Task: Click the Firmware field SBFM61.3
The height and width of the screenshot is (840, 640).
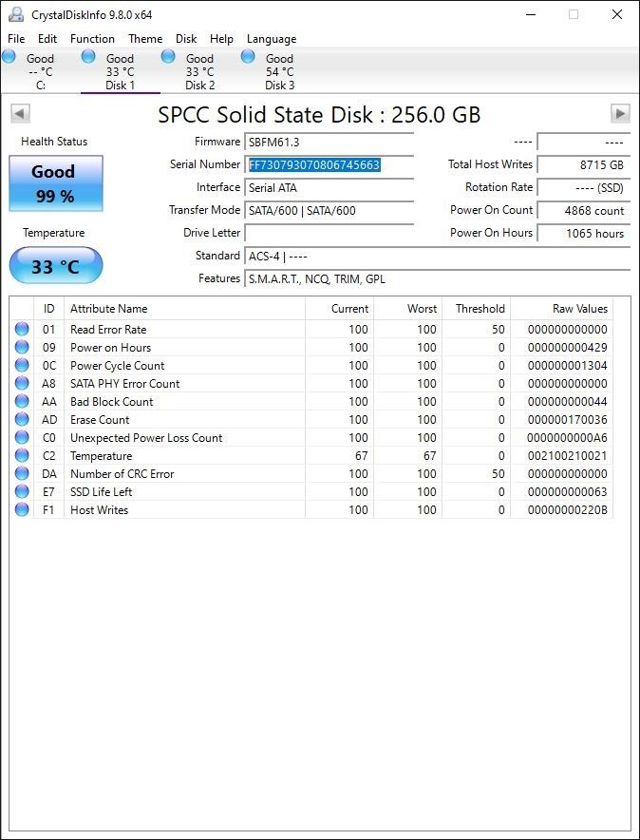Action: tap(329, 142)
